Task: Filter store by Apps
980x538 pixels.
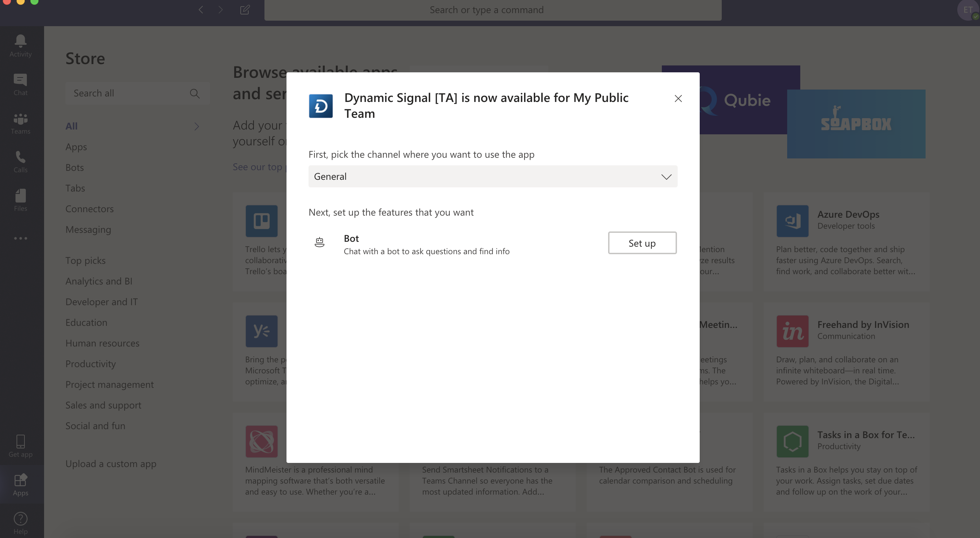Action: point(76,147)
